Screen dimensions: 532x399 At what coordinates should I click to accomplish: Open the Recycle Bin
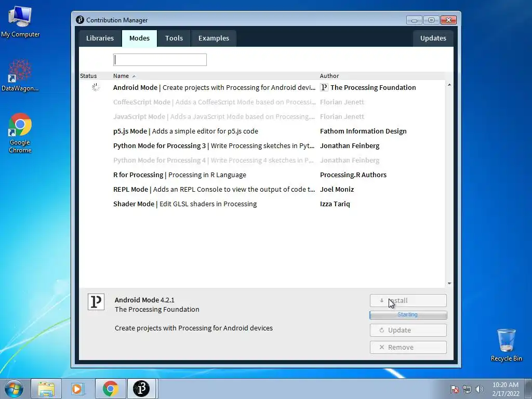point(506,344)
